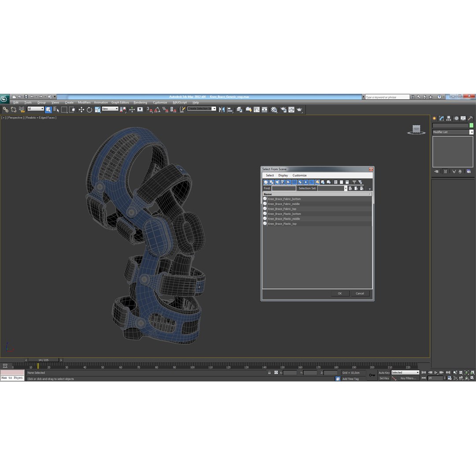Choose the Rectangular Selection Region tool
This screenshot has height=476, width=476.
64,110
